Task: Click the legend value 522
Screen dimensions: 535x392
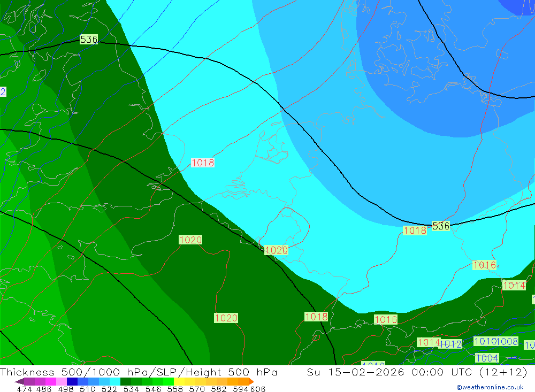Action: [x=109, y=389]
